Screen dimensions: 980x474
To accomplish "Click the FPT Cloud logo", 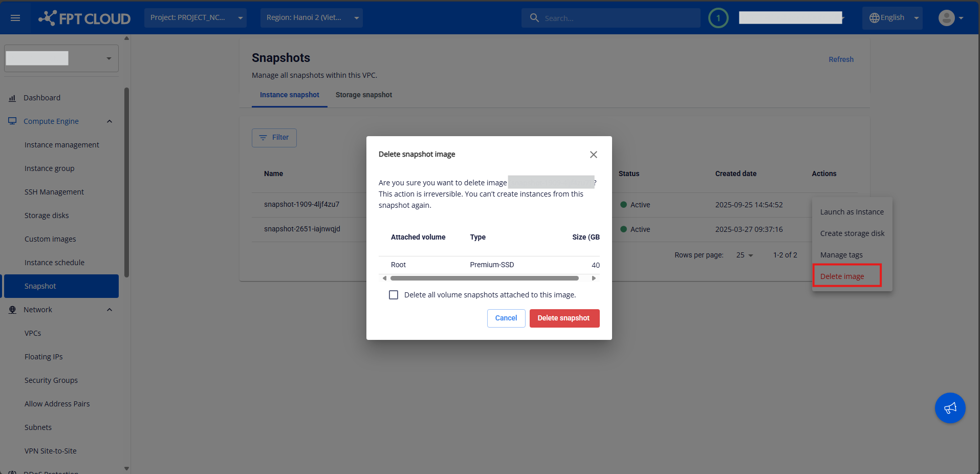I will coord(85,18).
